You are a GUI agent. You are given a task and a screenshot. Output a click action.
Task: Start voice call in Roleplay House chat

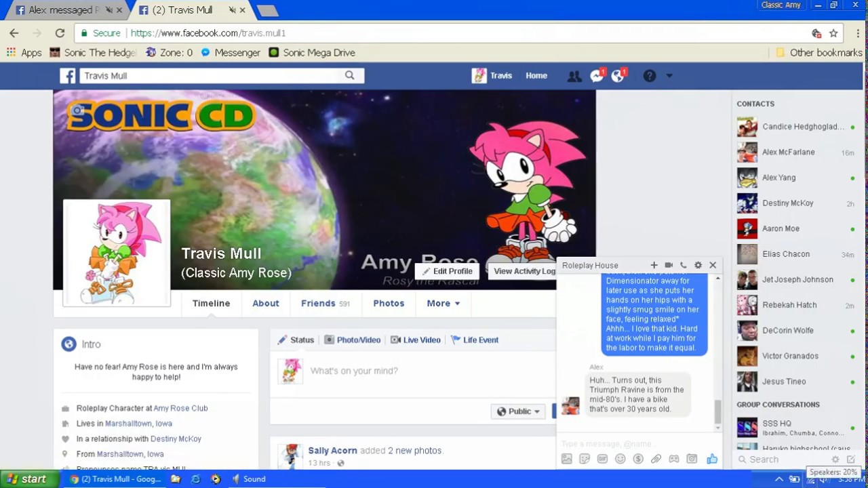684,265
